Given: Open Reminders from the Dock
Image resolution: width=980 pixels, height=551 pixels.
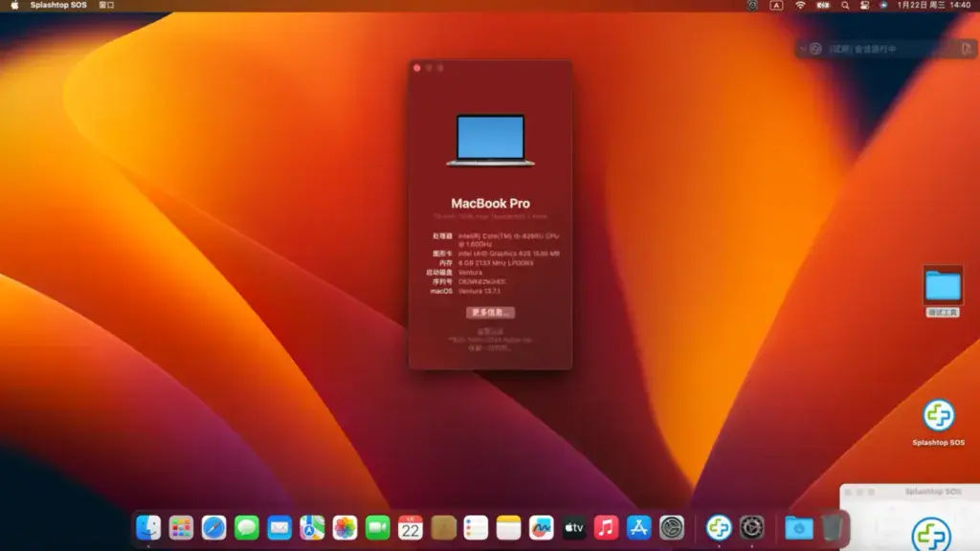Looking at the screenshot, I should coord(476,528).
